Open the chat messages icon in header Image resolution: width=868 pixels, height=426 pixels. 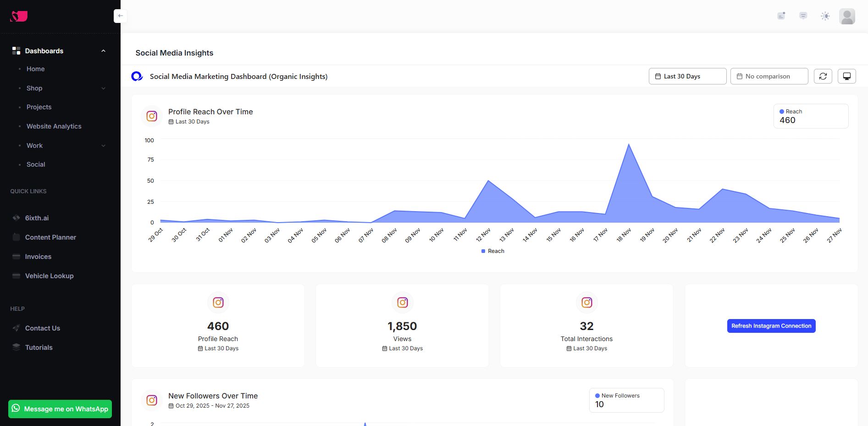click(803, 16)
